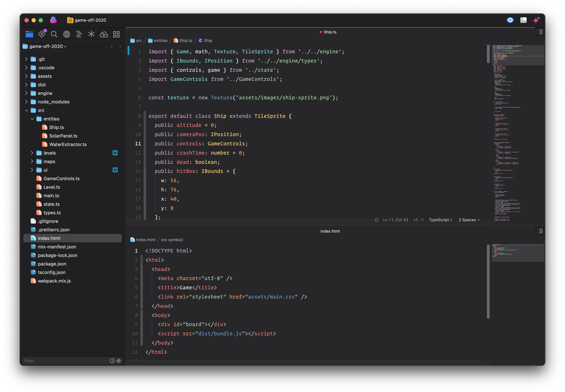The image size is (565, 392).
Task: Click the src breadcrumb
Action: pos(136,41)
